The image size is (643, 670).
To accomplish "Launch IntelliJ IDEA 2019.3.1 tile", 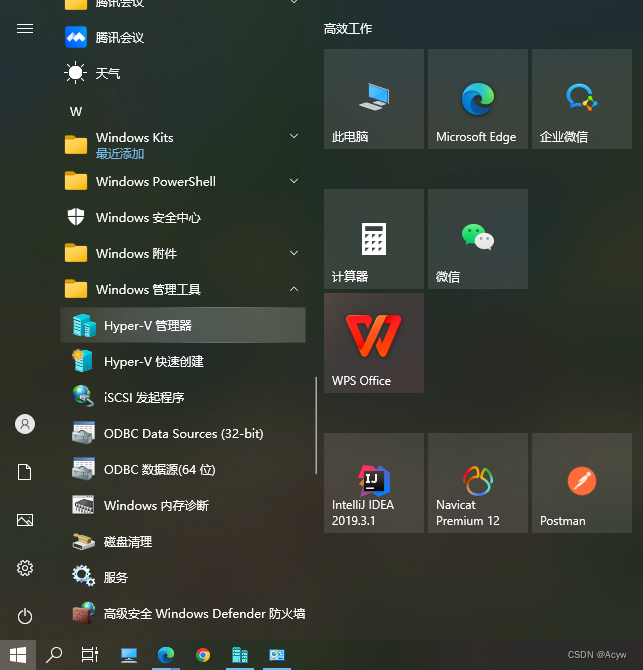I will 374,483.
